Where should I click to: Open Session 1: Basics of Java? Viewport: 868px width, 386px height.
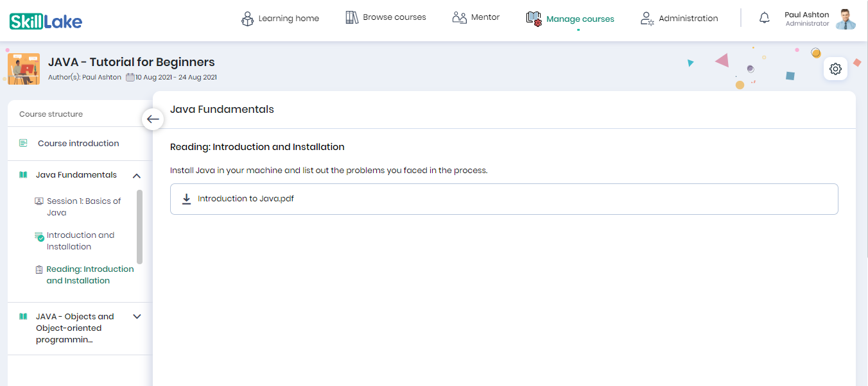click(x=84, y=206)
